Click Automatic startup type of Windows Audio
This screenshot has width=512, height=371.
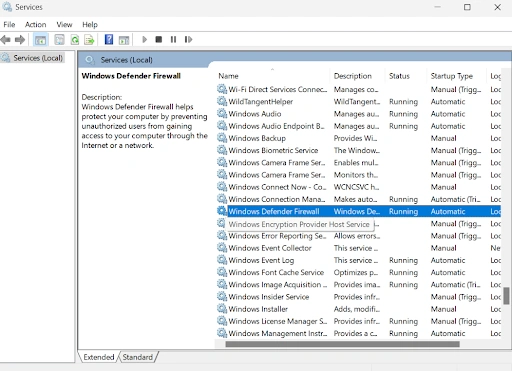448,114
